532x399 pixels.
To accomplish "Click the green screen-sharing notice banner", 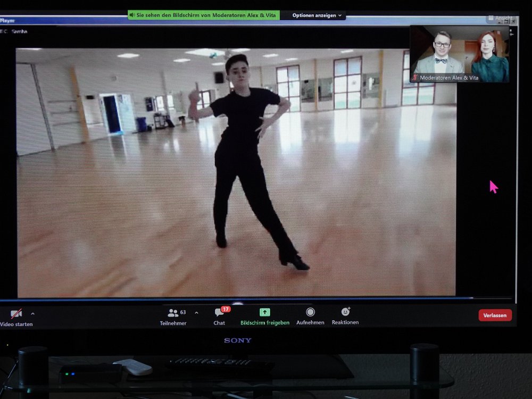I will coord(204,15).
